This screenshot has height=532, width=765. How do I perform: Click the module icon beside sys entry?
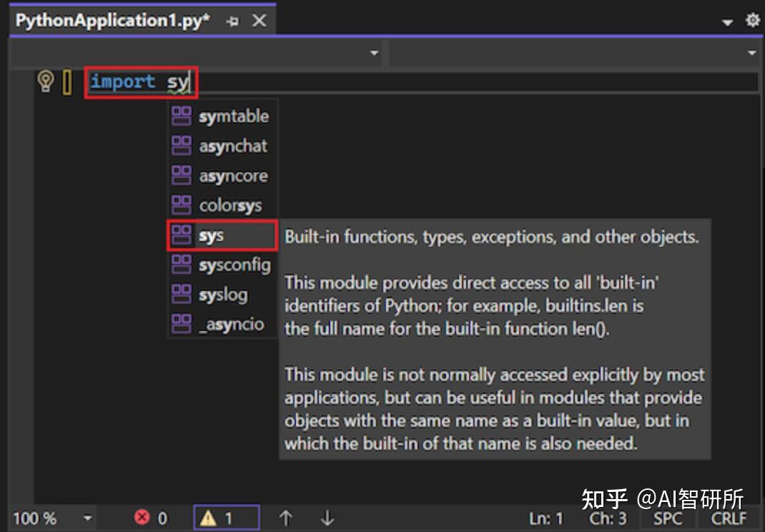coord(180,235)
